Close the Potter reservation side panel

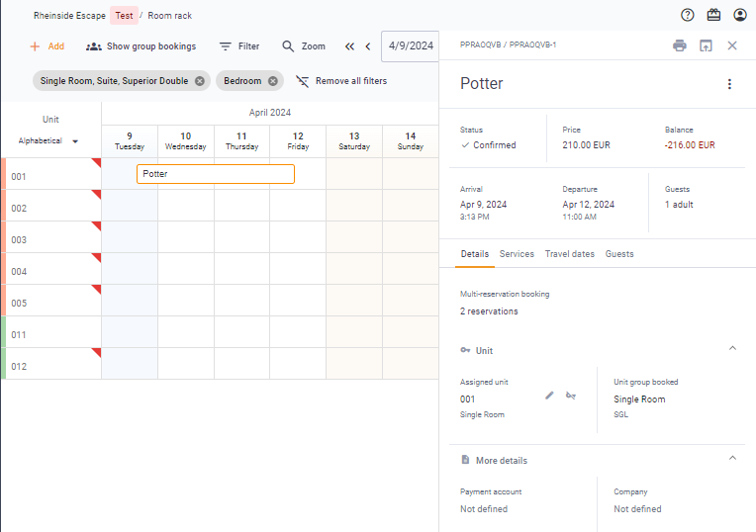[x=732, y=45]
